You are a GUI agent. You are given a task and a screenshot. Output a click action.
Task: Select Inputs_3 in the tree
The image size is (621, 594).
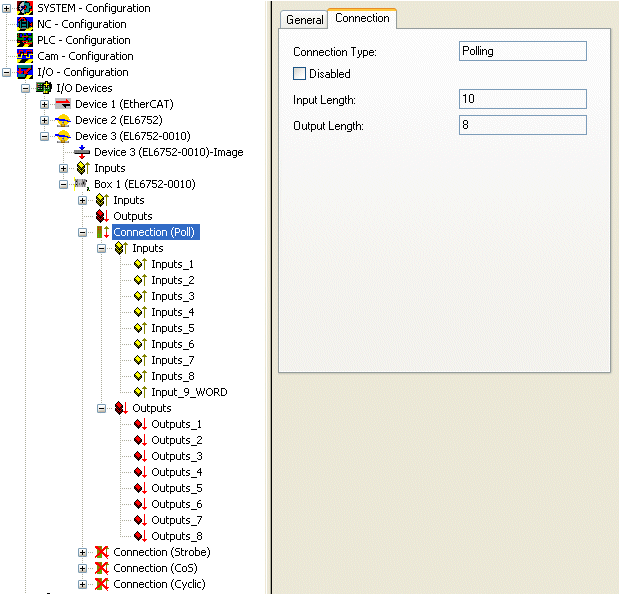(x=173, y=296)
